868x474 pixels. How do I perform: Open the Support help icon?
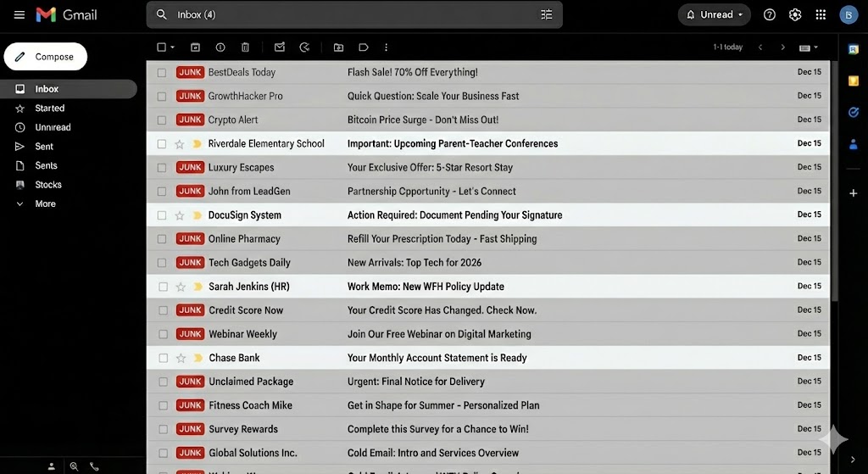770,15
